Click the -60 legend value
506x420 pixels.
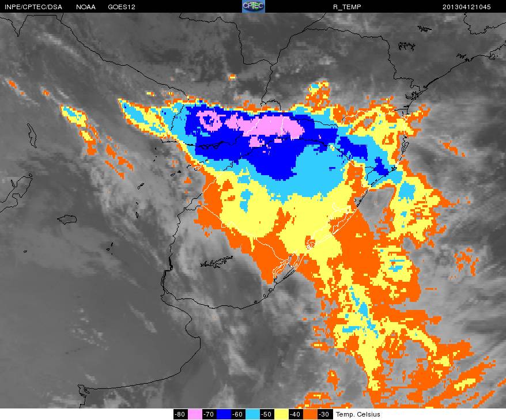coord(238,414)
